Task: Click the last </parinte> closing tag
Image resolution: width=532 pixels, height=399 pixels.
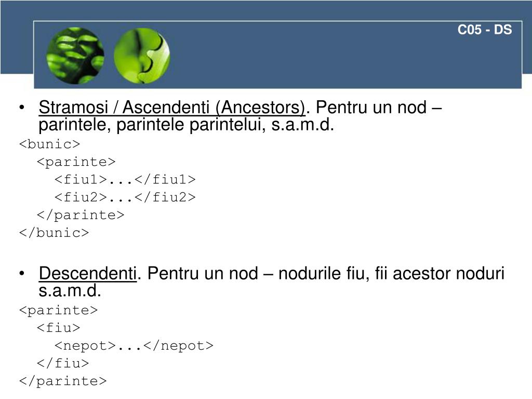Action: (x=63, y=381)
